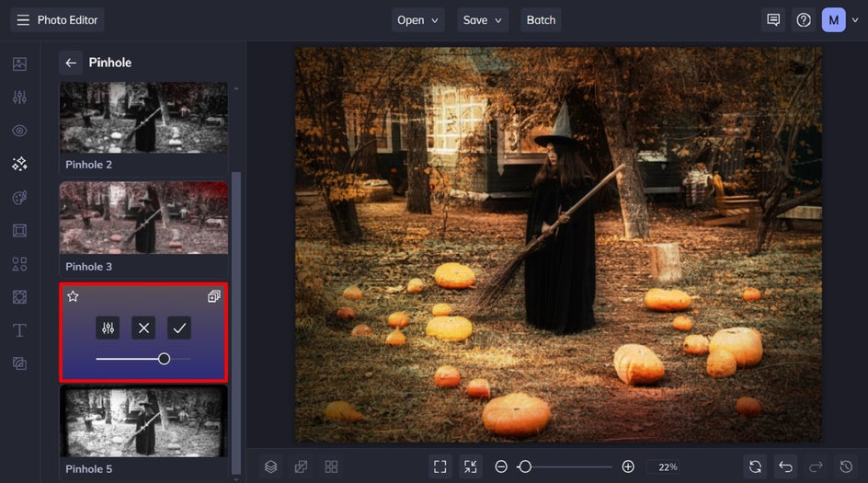
Task: Open the Edit adjustments sidebar tab
Action: 19,98
